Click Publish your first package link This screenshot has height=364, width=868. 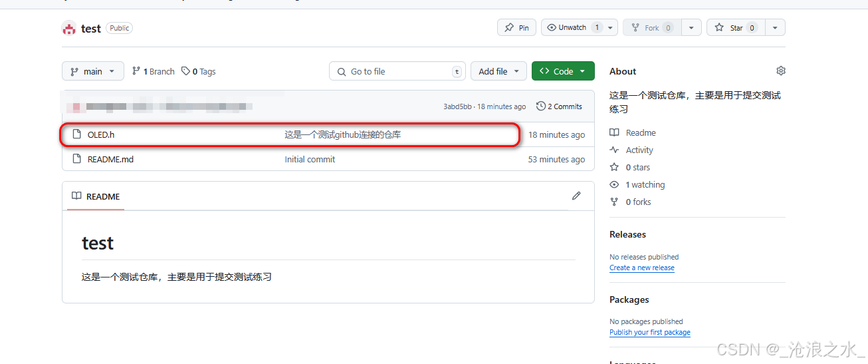point(650,332)
